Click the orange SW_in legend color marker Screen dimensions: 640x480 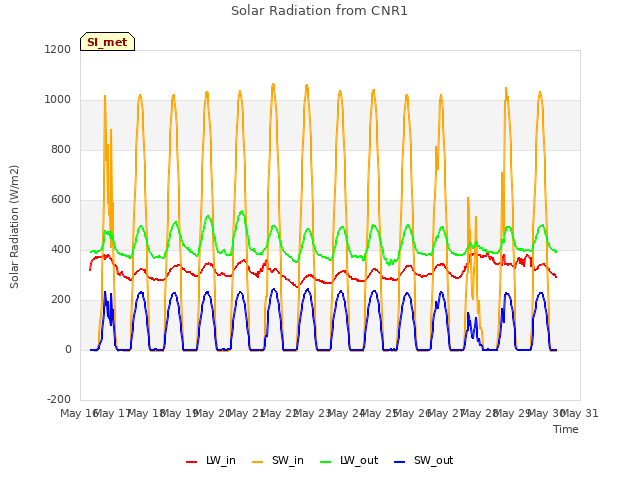[x=258, y=462]
